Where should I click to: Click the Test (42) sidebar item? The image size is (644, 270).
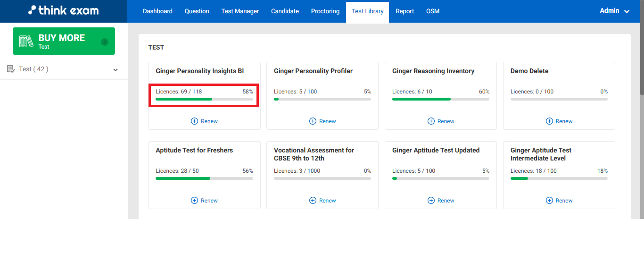pos(64,69)
